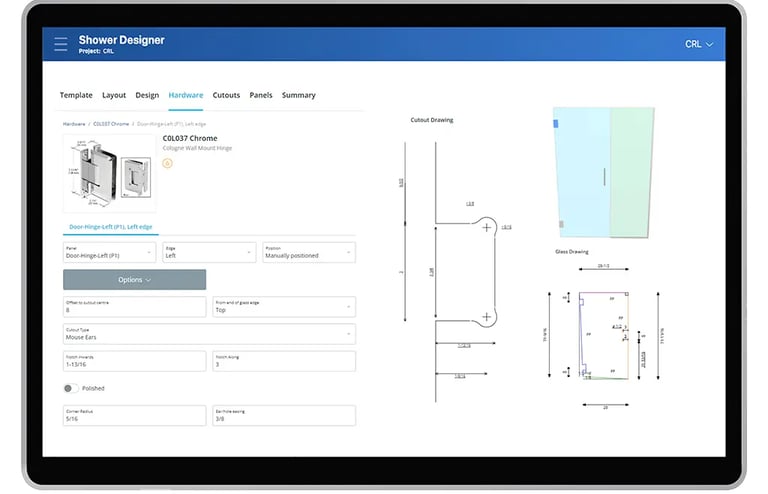Click the C0L037 Chrome breadcrumb link
The height and width of the screenshot is (494, 768).
(111, 124)
